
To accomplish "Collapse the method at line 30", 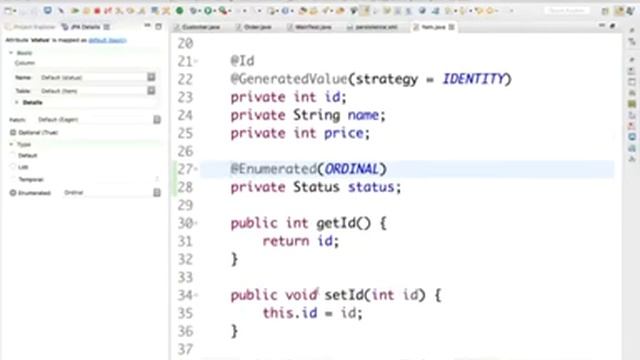I will [x=196, y=223].
